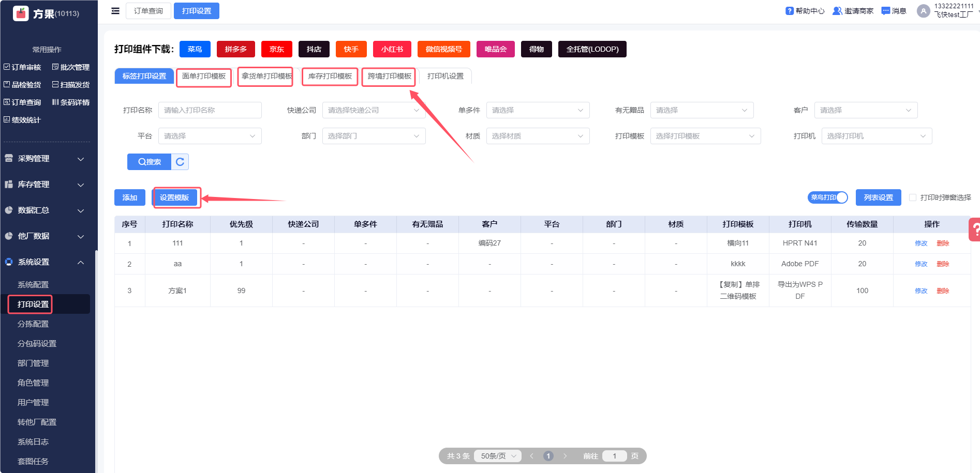This screenshot has width=980, height=473.
Task: Focus the 打印名称 input field
Action: (210, 110)
